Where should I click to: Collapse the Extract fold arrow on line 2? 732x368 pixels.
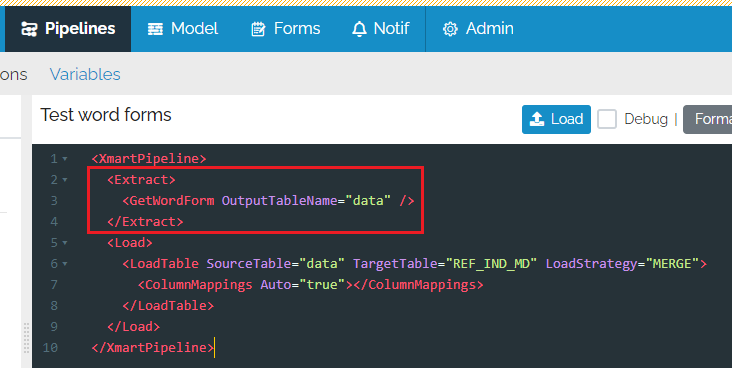65,180
